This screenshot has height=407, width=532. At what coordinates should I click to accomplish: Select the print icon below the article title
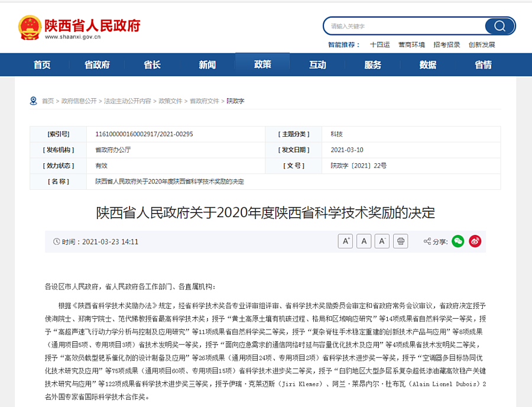point(401,241)
